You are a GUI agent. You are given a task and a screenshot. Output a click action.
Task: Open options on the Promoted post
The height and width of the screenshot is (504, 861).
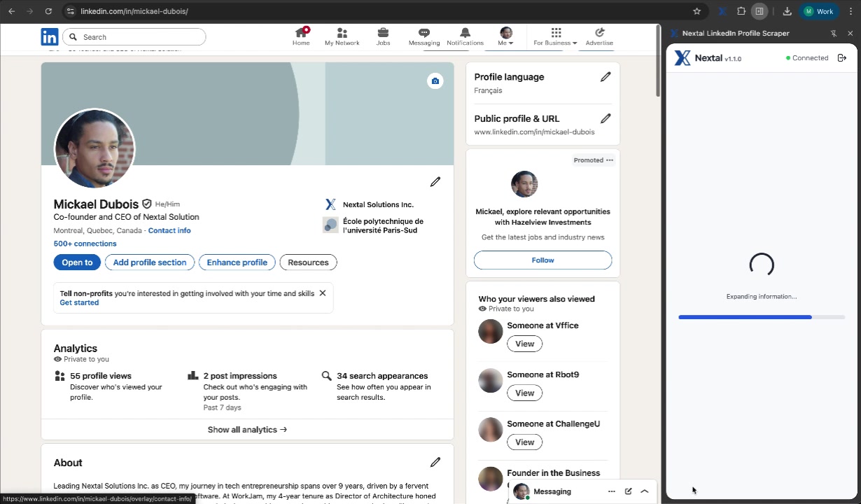[608, 160]
